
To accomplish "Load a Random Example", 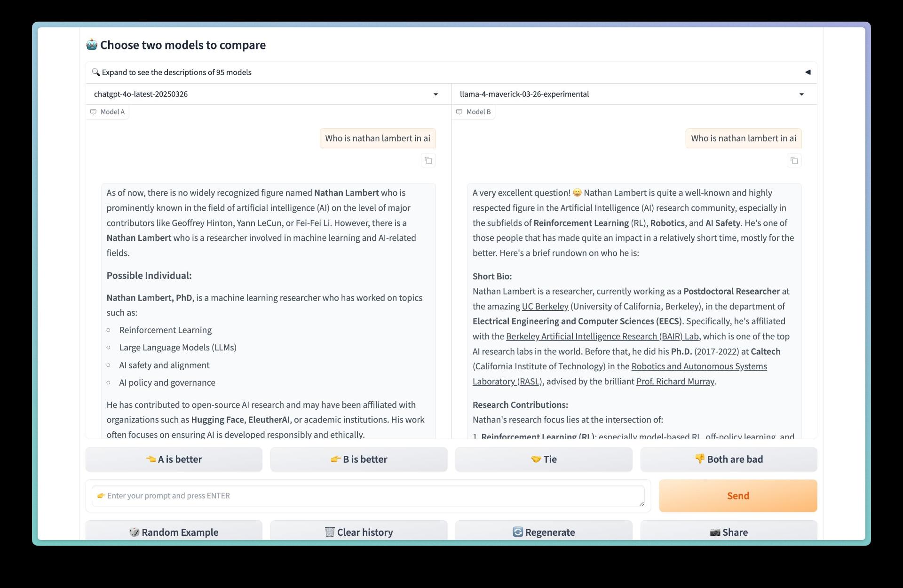I will (174, 532).
